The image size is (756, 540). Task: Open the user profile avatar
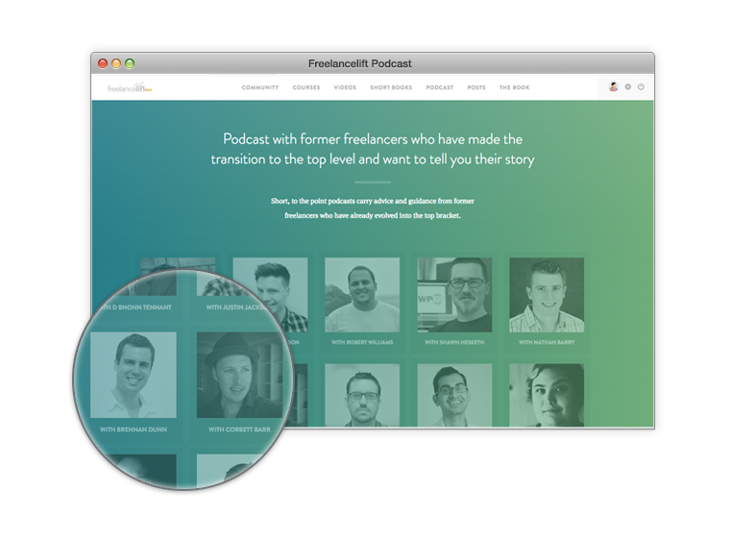(x=614, y=86)
